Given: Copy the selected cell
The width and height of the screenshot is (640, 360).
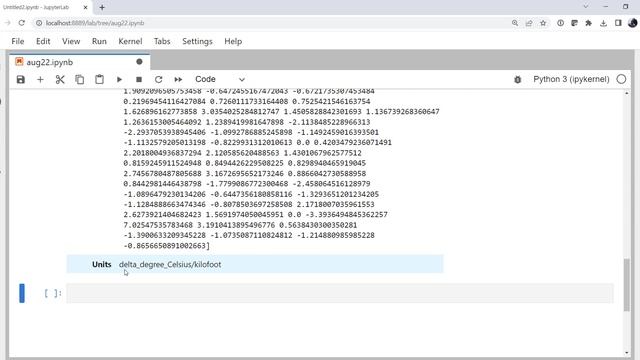Looking at the screenshot, I should (x=80, y=80).
